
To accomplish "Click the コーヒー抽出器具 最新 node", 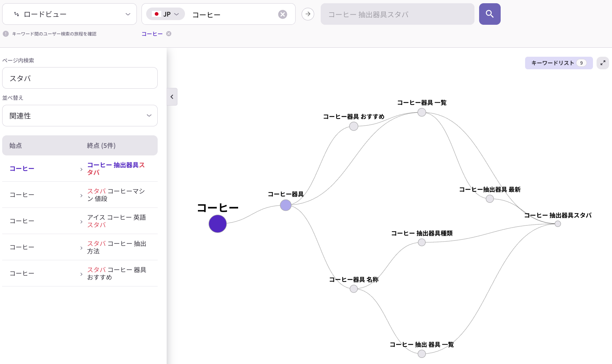I will tap(490, 199).
